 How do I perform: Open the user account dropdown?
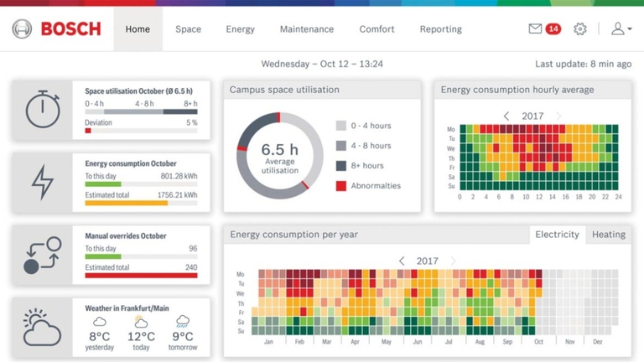tap(621, 29)
